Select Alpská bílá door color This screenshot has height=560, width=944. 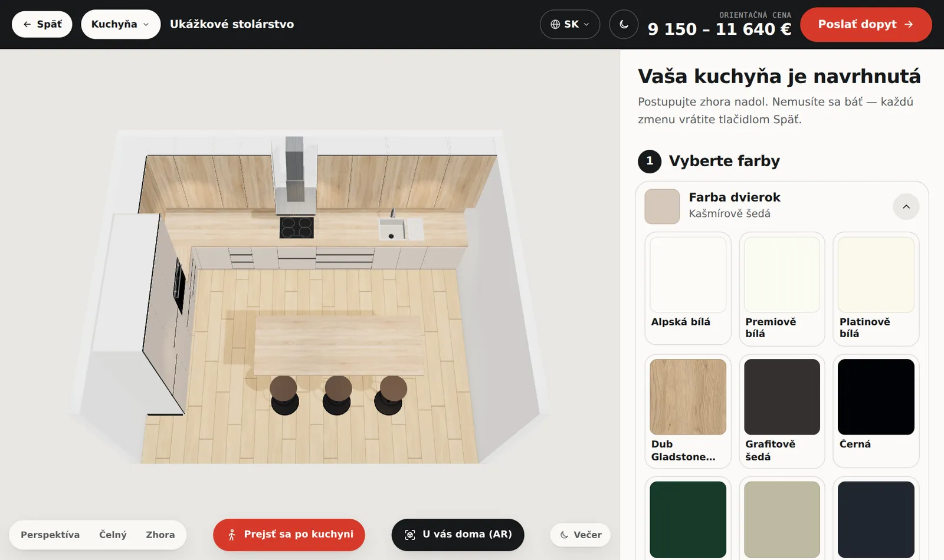tap(688, 288)
